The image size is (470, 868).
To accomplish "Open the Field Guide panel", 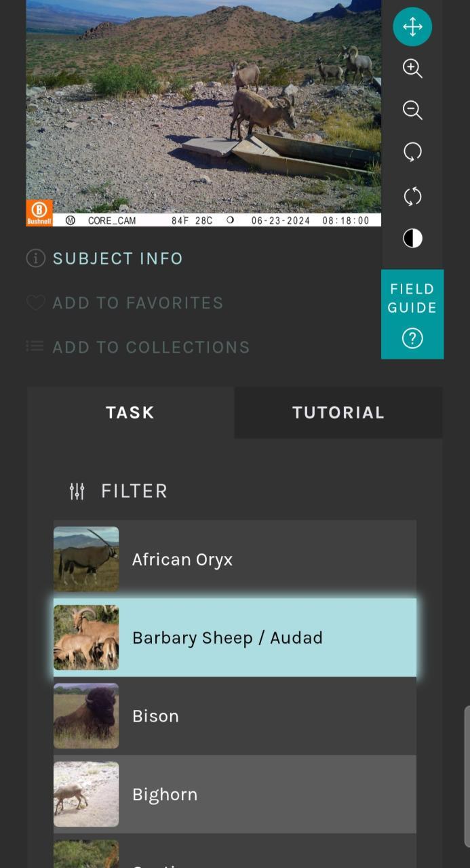I will pos(412,314).
